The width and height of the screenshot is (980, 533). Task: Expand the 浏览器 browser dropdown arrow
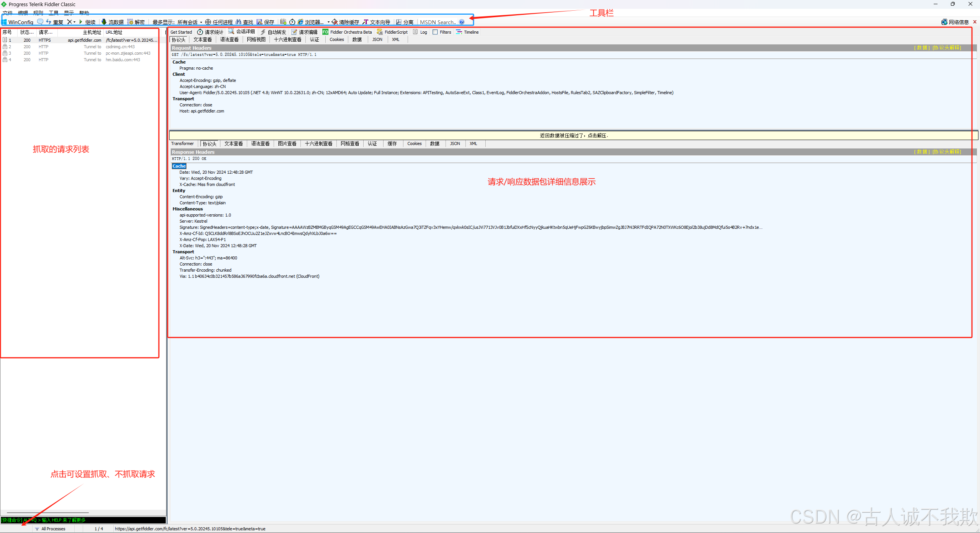[x=328, y=22]
